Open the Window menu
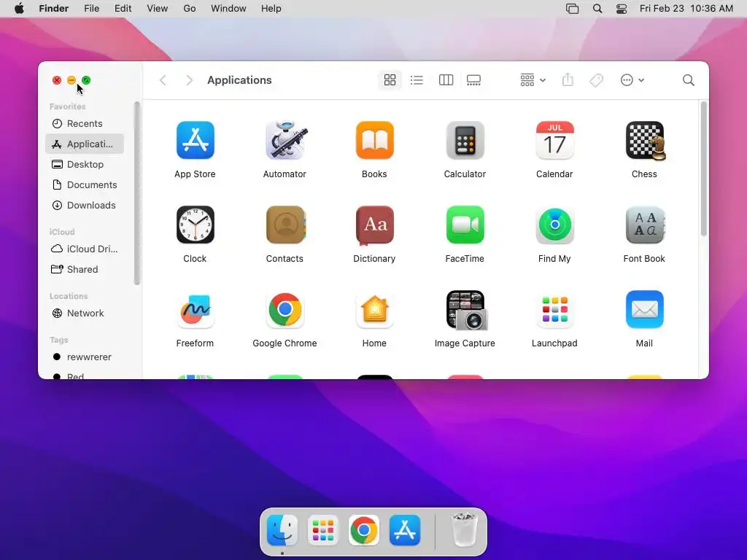747x560 pixels. (x=228, y=9)
